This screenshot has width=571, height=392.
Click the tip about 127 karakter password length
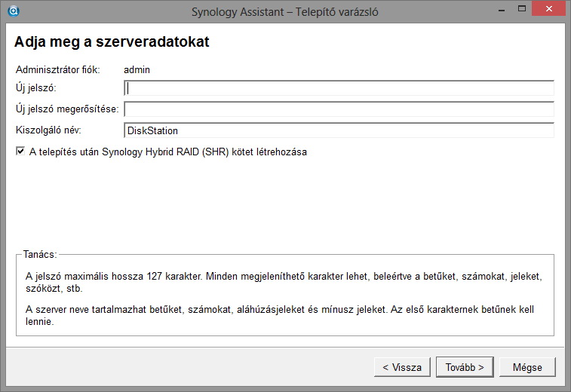(284, 282)
